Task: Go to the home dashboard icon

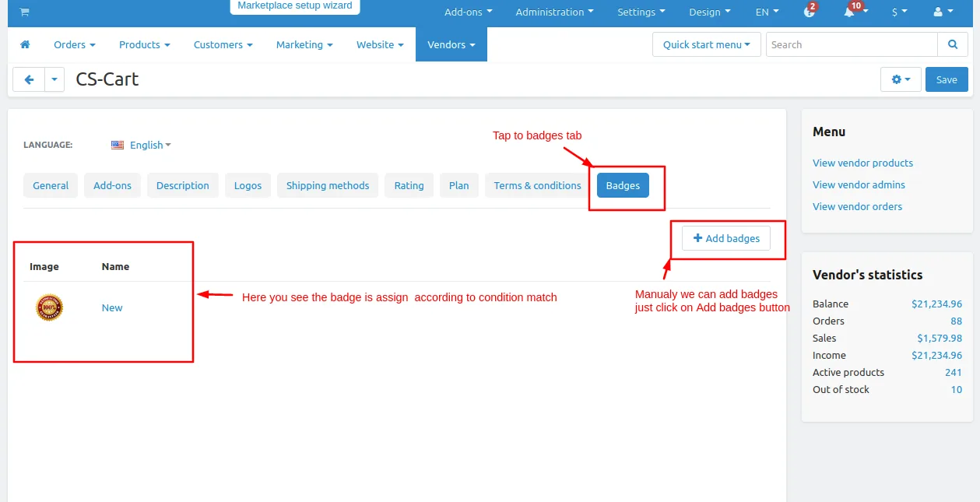Action: 25,45
